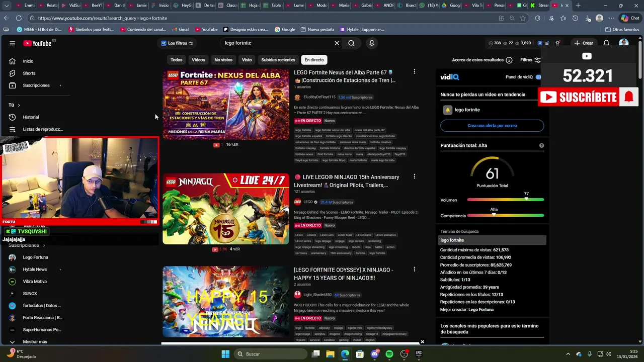The image size is (644, 362).
Task: Open Discord from the taskbar
Action: coord(374,354)
